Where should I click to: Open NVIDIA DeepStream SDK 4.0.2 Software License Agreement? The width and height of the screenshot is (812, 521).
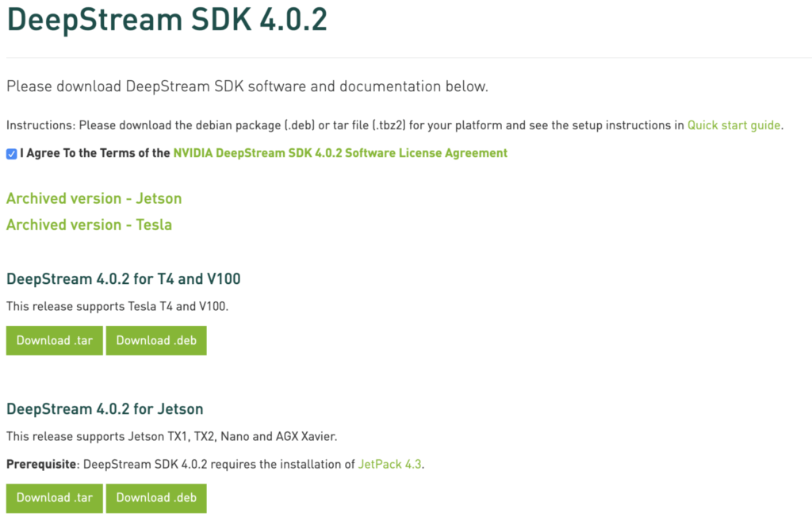pyautogui.click(x=340, y=153)
